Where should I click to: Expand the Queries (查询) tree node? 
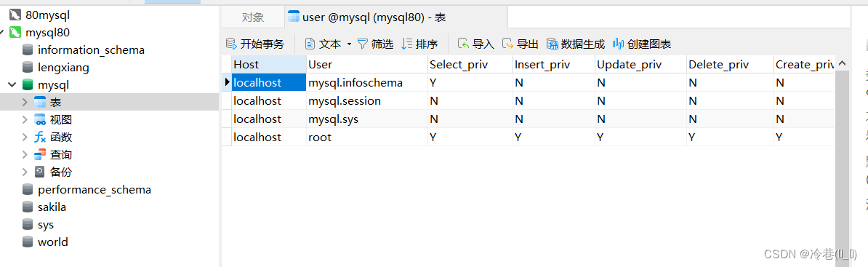click(x=25, y=154)
